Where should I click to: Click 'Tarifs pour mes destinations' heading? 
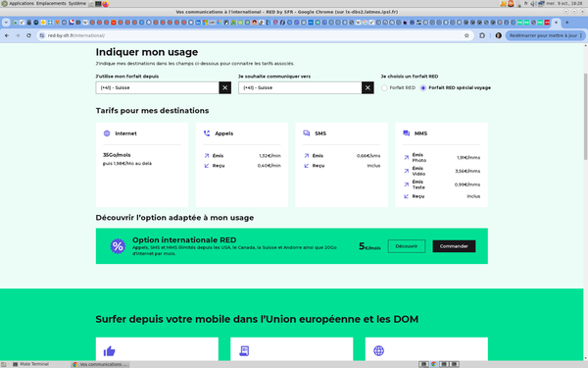click(152, 111)
